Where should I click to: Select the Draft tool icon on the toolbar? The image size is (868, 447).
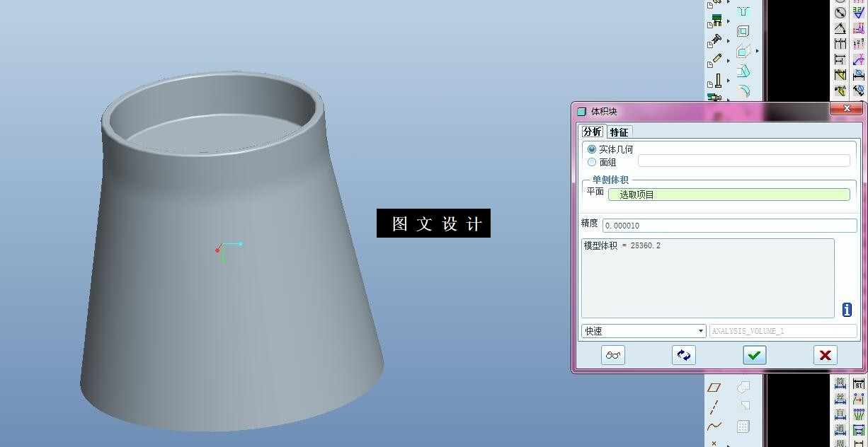click(743, 71)
